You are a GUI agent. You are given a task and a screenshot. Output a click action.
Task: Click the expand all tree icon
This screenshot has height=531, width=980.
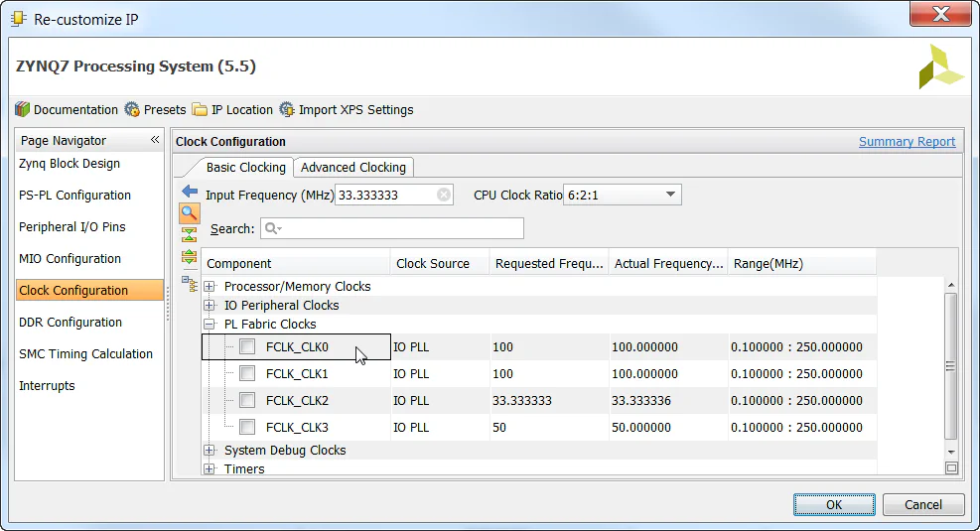[190, 256]
